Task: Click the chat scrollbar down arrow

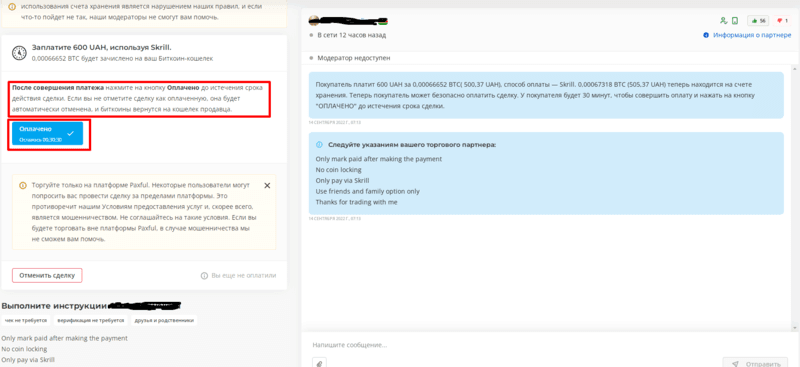Action: [794, 328]
